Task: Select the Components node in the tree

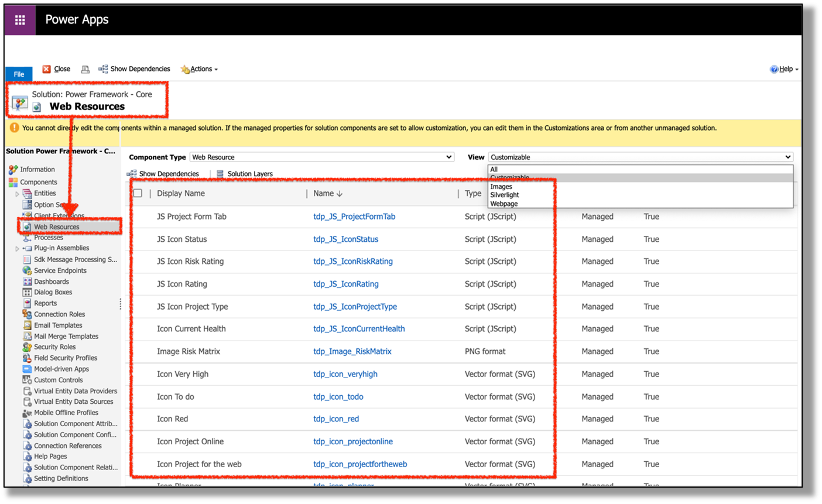Action: click(39, 182)
